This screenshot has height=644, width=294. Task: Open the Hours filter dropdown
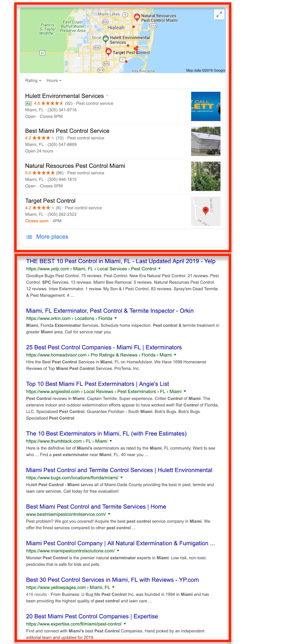coord(54,80)
